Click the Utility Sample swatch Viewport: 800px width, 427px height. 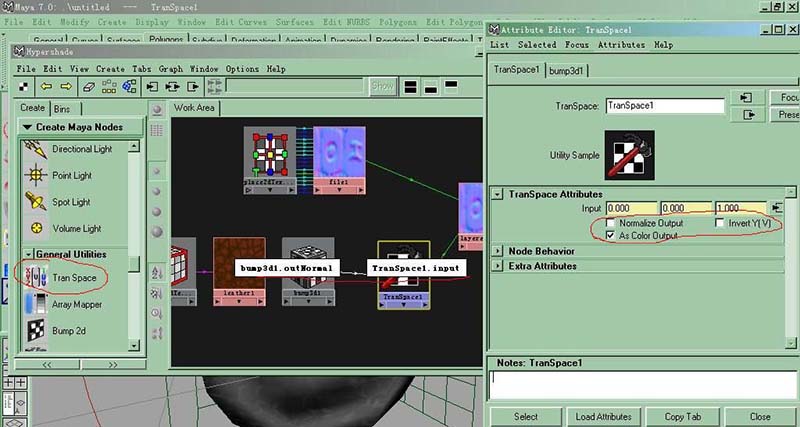(629, 155)
